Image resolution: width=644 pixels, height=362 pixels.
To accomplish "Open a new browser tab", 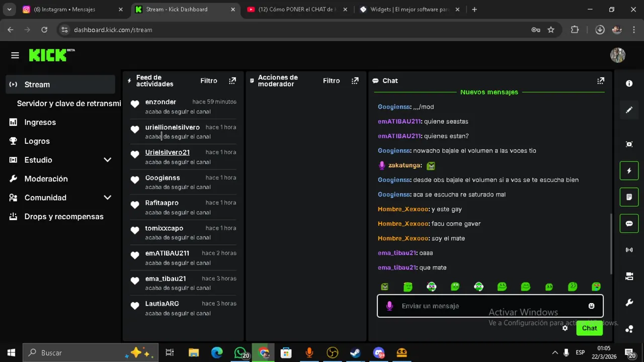I will tap(474, 9).
